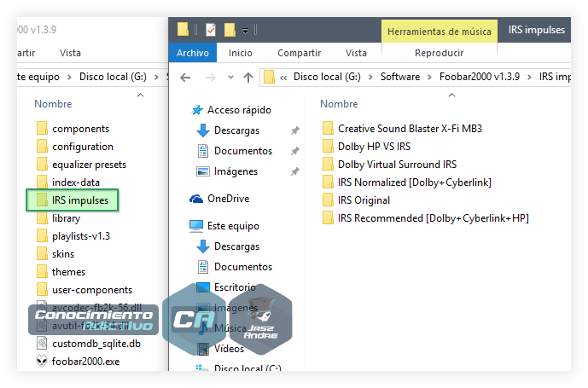Select the library folder
Image resolution: width=588 pixels, height=388 pixels.
click(x=59, y=218)
